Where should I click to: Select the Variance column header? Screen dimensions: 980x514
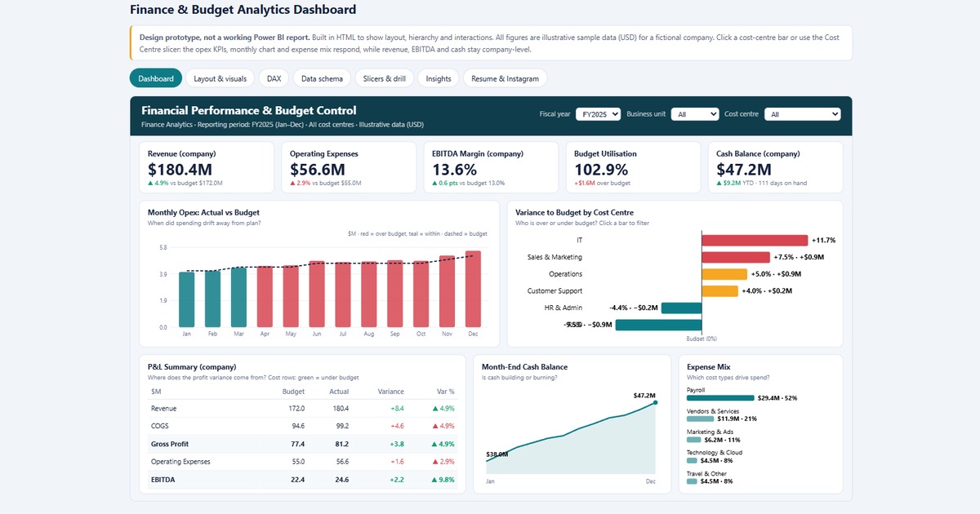pos(391,392)
